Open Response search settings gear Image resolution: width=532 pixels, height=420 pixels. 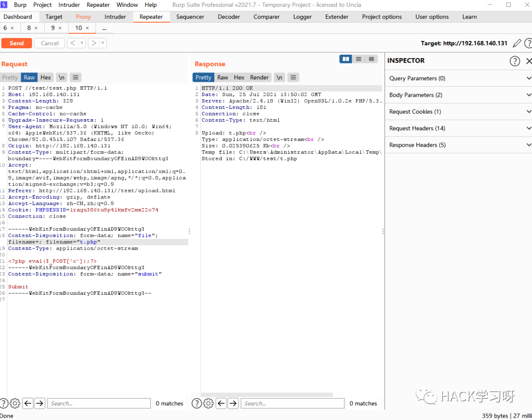pyautogui.click(x=208, y=403)
